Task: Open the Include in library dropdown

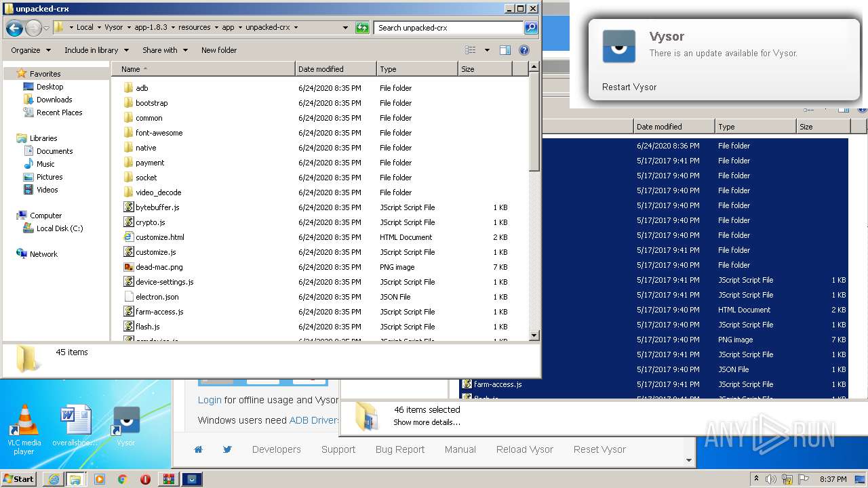Action: pyautogui.click(x=96, y=50)
